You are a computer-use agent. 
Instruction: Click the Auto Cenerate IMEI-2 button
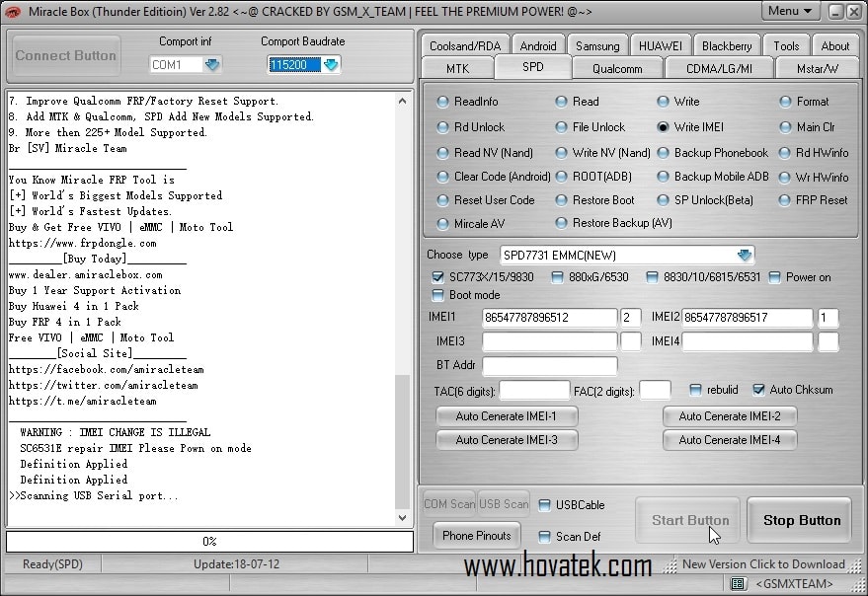tap(730, 416)
